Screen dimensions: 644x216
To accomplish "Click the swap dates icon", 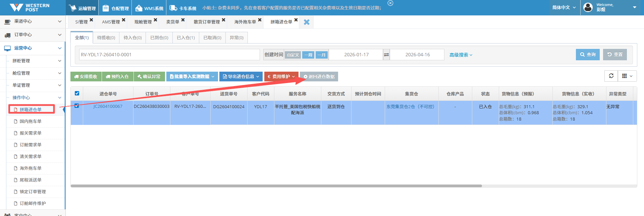I will point(386,55).
